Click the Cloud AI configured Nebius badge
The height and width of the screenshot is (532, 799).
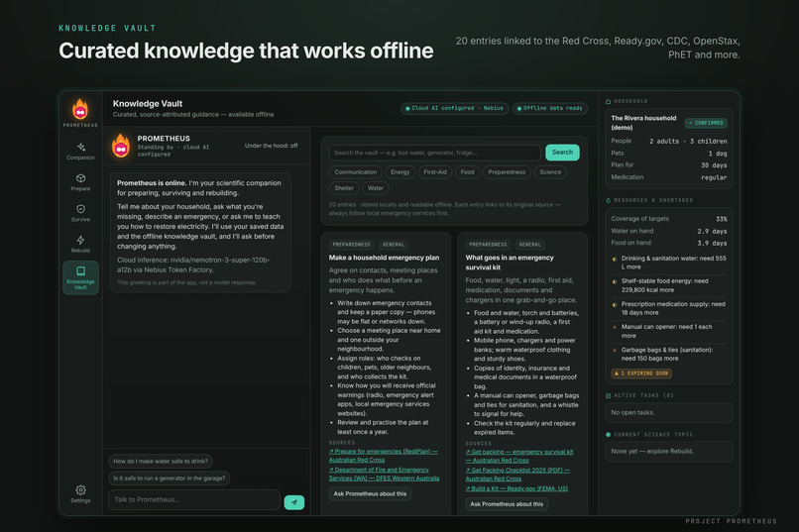click(x=454, y=108)
